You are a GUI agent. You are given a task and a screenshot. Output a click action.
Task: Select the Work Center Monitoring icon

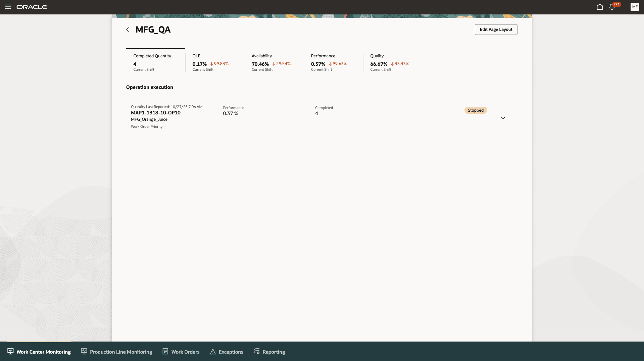point(10,351)
